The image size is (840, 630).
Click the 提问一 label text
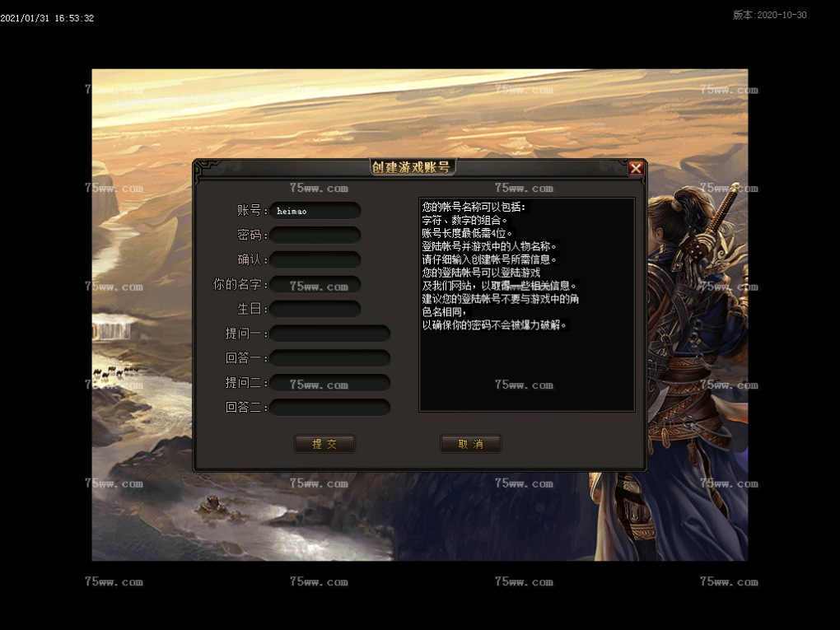coord(245,334)
